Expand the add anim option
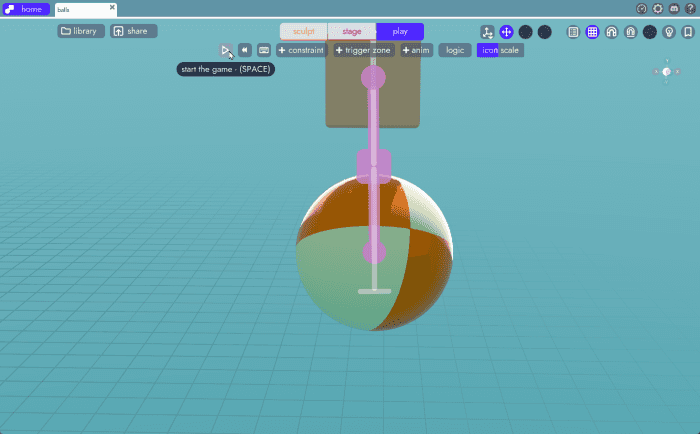Screen dimensions: 700x434 [417, 50]
